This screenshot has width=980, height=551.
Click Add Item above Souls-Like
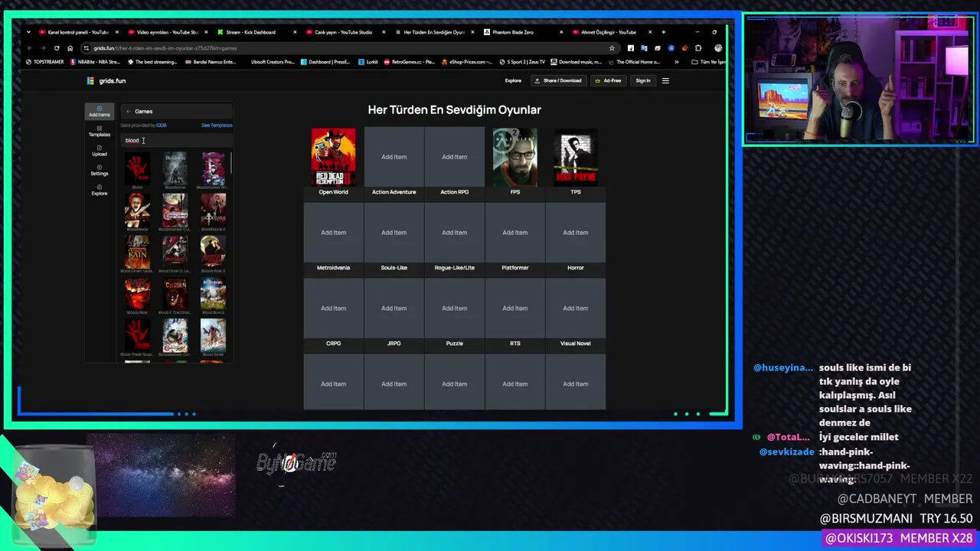(394, 233)
